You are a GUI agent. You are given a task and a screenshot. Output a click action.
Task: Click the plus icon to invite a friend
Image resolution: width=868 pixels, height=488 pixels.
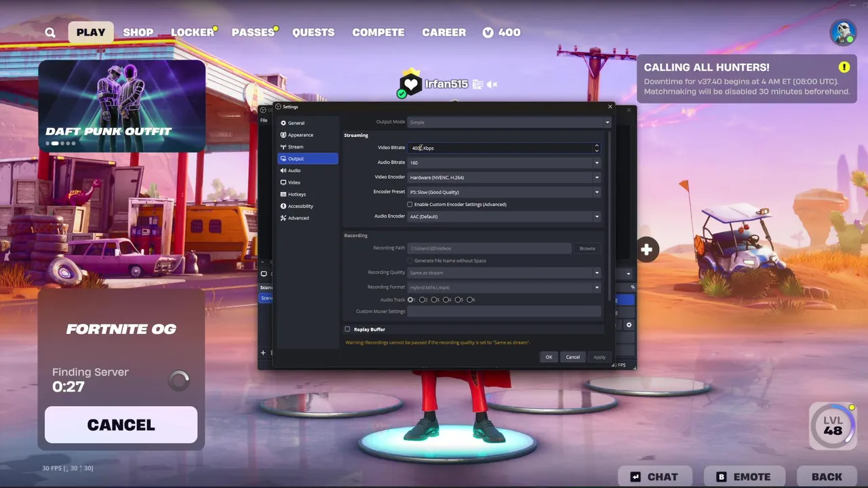click(x=646, y=249)
